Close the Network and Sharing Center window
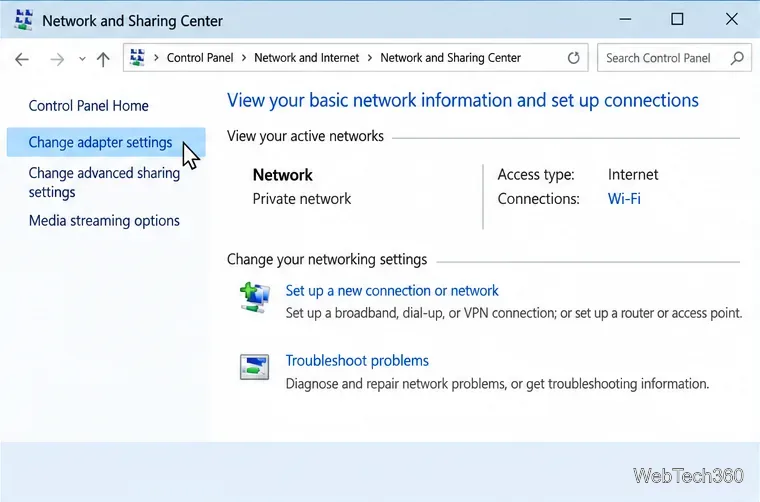 click(x=731, y=19)
